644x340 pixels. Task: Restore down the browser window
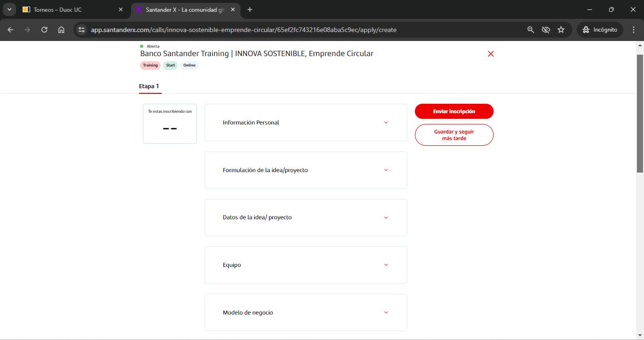coord(611,9)
